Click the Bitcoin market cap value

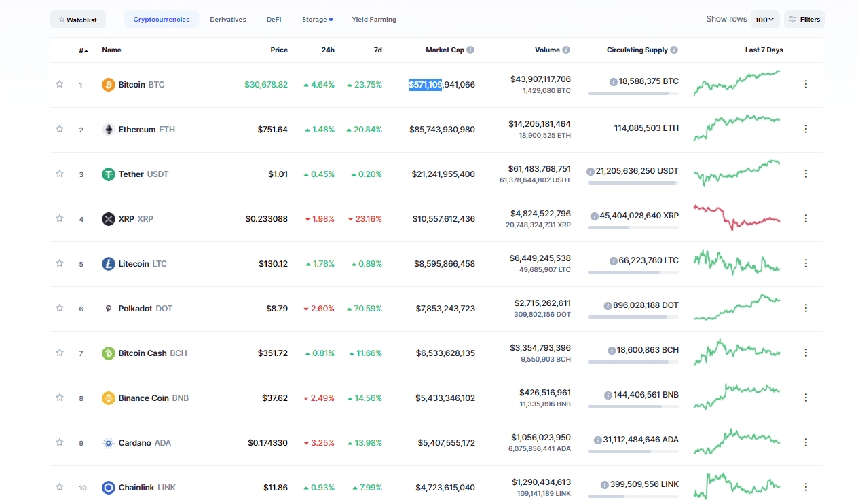pos(442,85)
